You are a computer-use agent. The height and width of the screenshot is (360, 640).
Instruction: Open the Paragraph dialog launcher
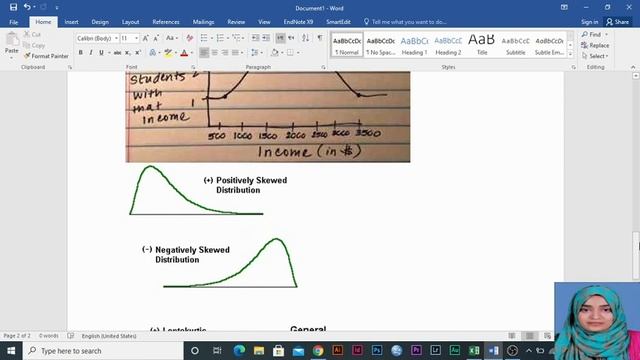point(323,67)
